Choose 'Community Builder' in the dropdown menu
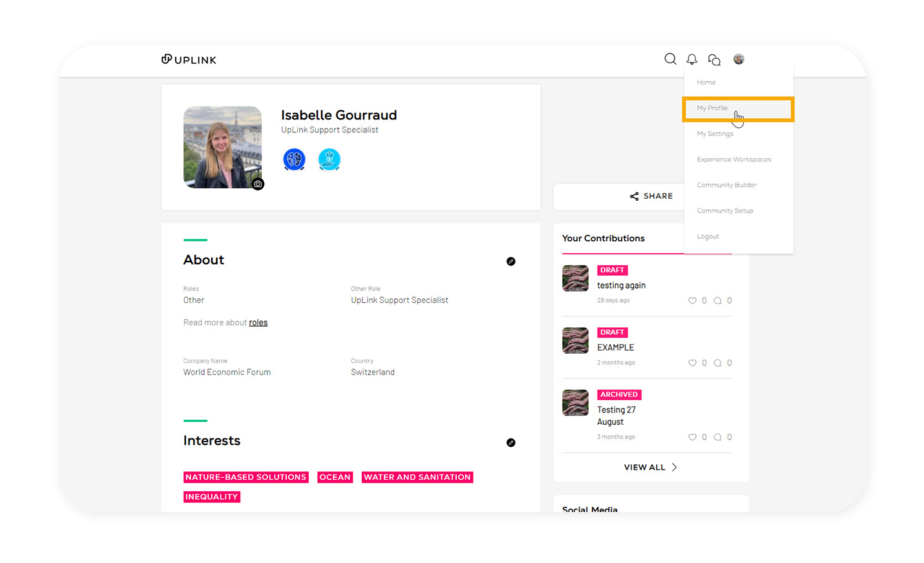The image size is (924, 563). click(726, 185)
